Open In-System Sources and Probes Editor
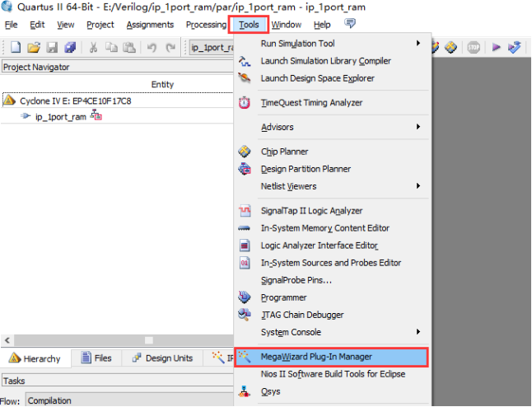The image size is (532, 407). 333,262
